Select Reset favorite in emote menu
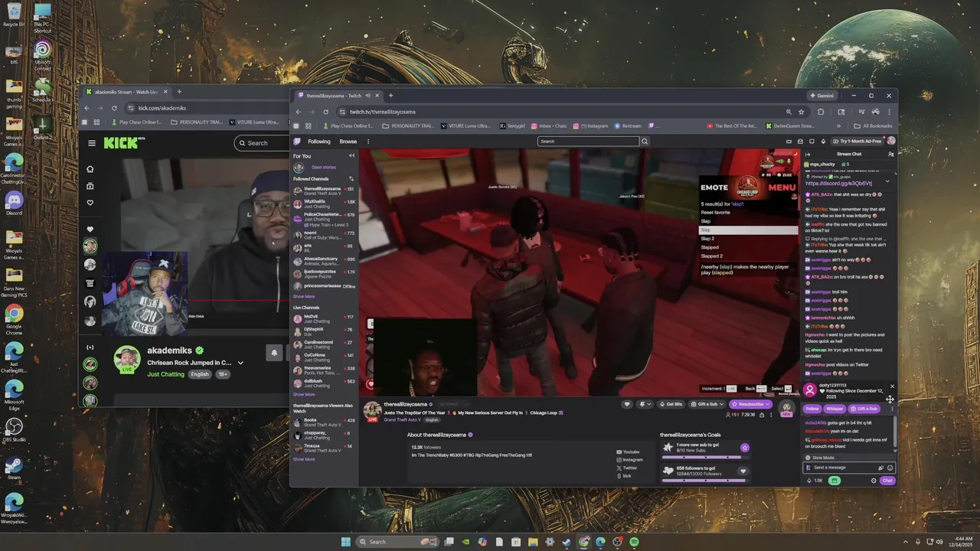 (717, 212)
